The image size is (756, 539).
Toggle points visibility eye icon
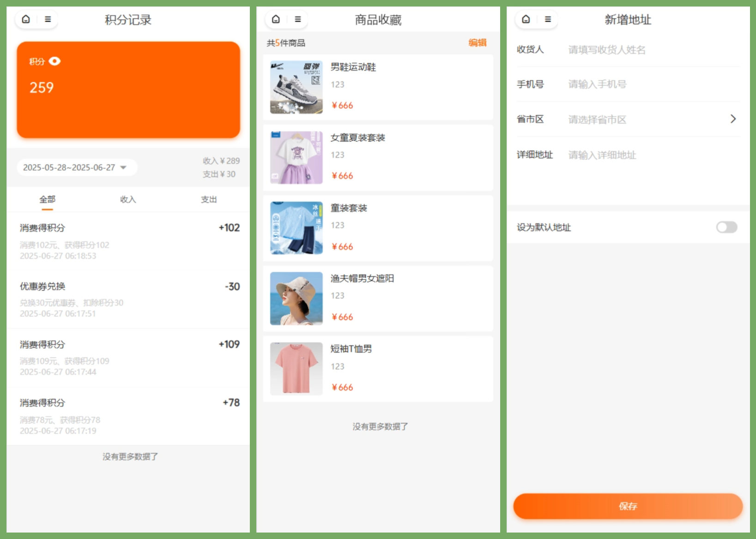pos(54,61)
